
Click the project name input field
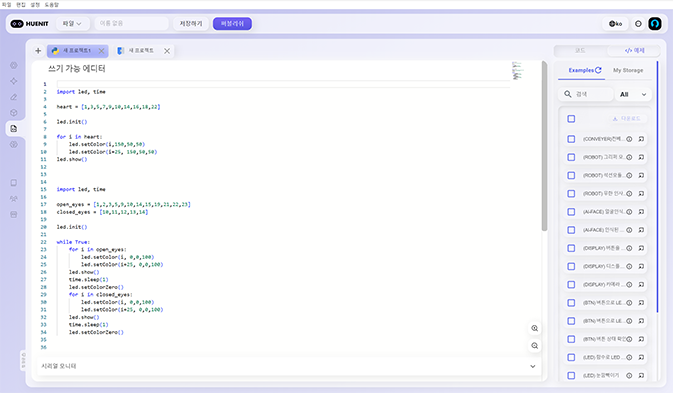tap(131, 24)
